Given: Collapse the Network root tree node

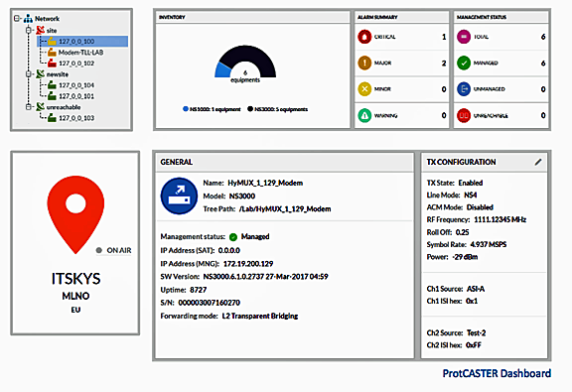Looking at the screenshot, I should (x=17, y=18).
